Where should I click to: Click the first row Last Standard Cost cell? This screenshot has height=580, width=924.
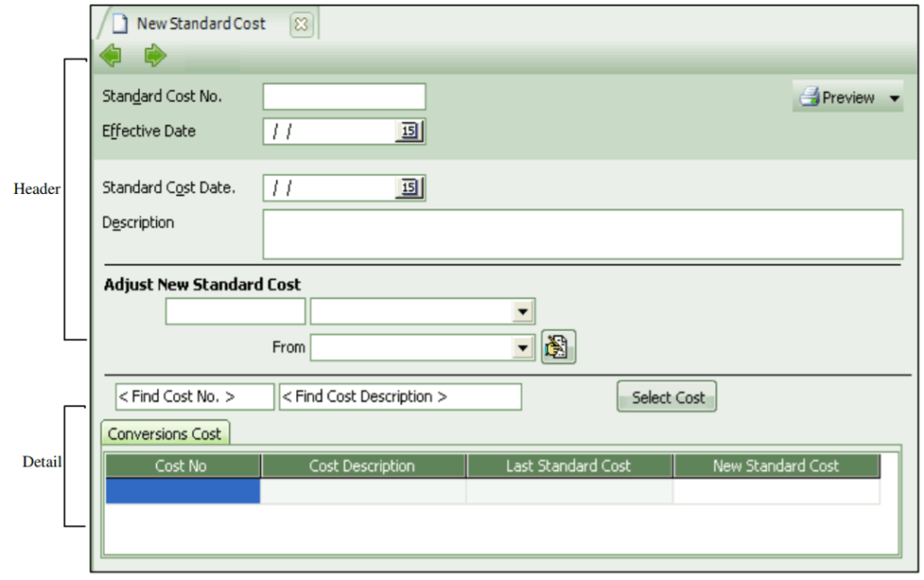pyautogui.click(x=570, y=491)
